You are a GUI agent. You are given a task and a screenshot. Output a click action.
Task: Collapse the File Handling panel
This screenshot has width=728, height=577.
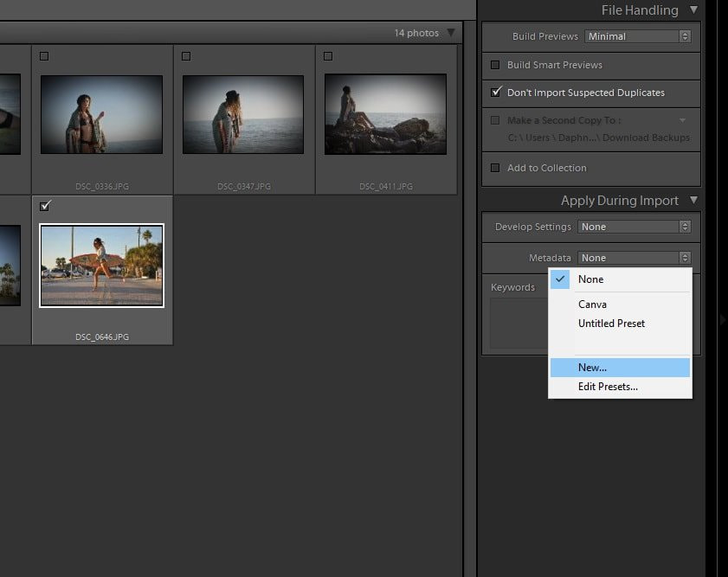tap(692, 10)
